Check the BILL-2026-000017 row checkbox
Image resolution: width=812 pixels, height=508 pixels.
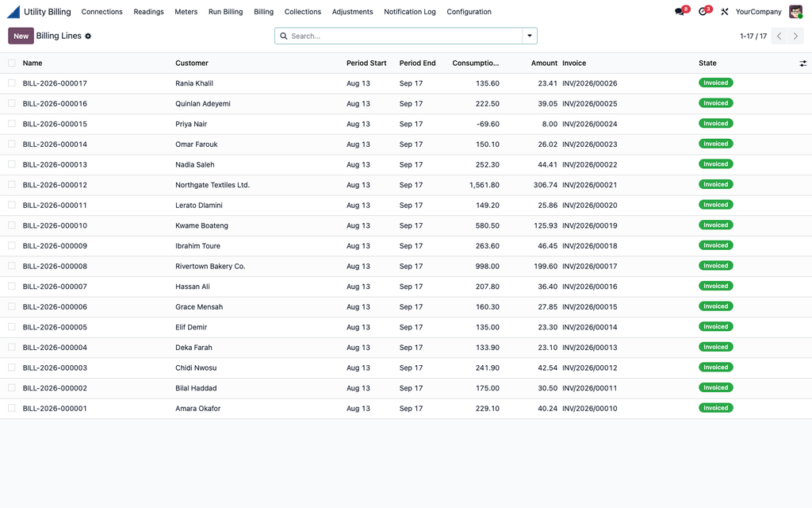click(x=11, y=83)
